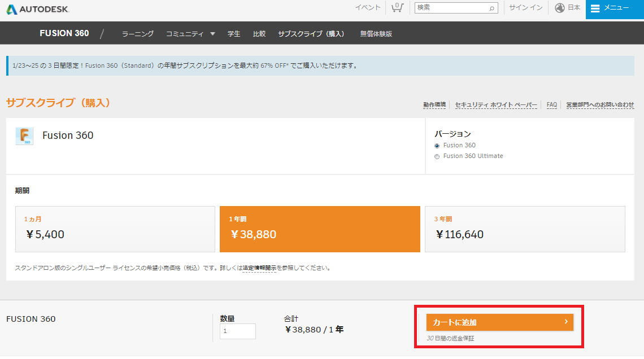Image resolution: width=644 pixels, height=359 pixels.
Task: Click the 数量 quantity input field
Action: (238, 331)
